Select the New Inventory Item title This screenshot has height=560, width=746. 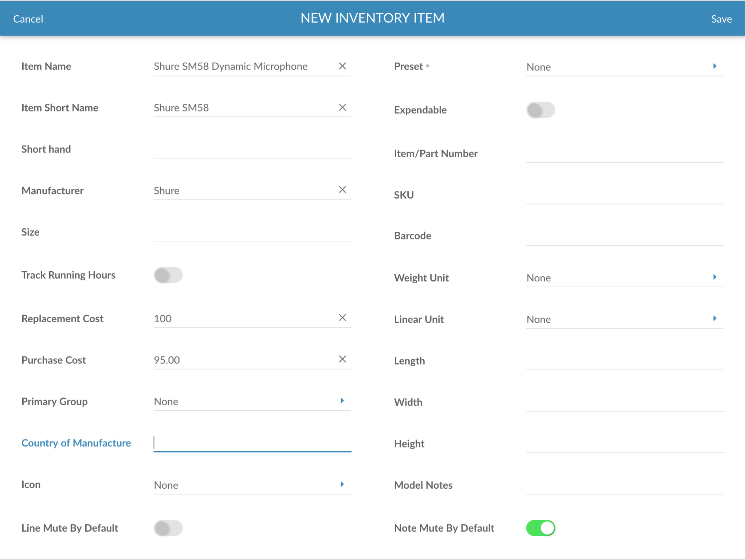pyautogui.click(x=373, y=18)
